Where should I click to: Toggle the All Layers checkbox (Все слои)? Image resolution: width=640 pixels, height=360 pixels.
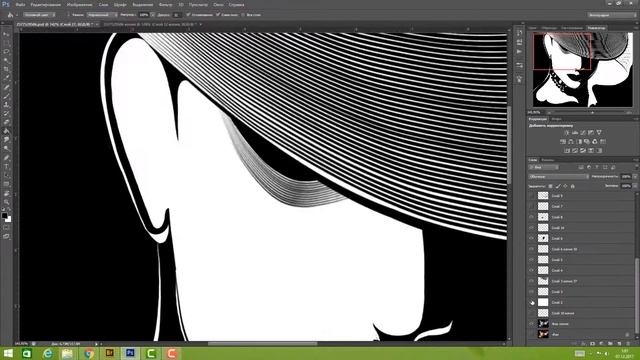pyautogui.click(x=243, y=15)
